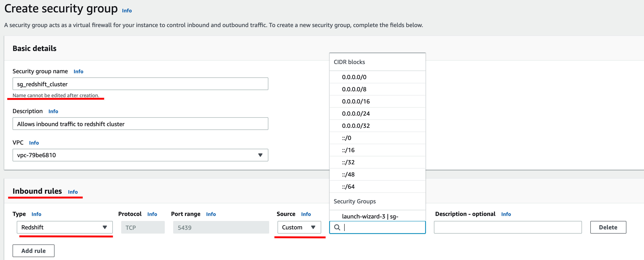Image resolution: width=644 pixels, height=260 pixels.
Task: Click the 5439 port range field
Action: coord(221,227)
